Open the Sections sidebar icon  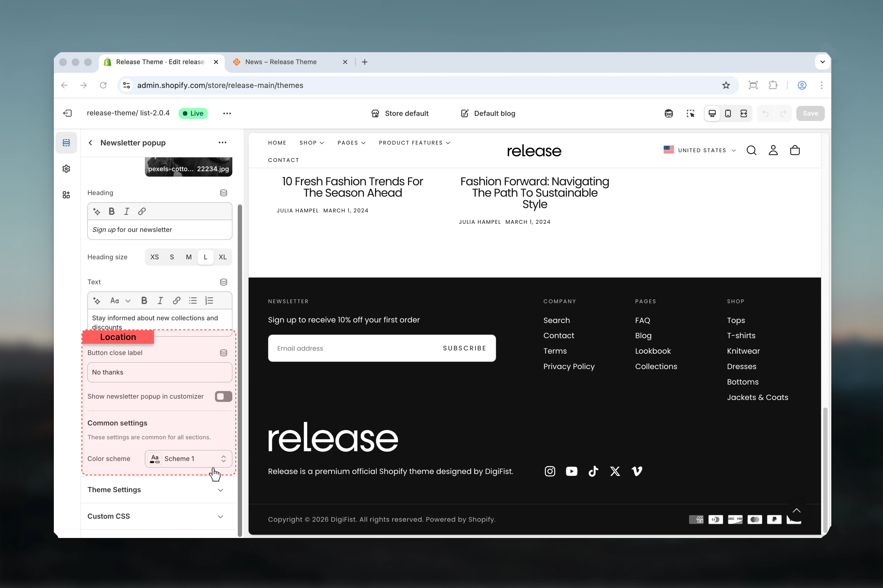pyautogui.click(x=66, y=143)
